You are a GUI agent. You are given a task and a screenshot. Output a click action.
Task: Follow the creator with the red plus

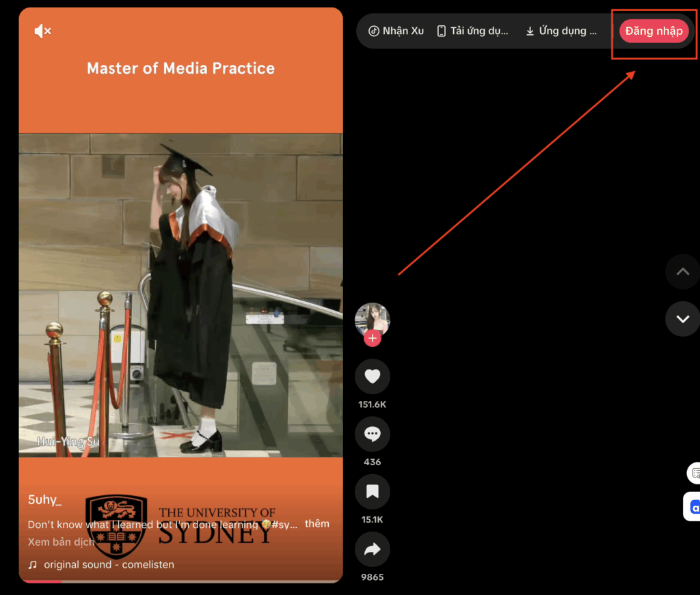372,338
